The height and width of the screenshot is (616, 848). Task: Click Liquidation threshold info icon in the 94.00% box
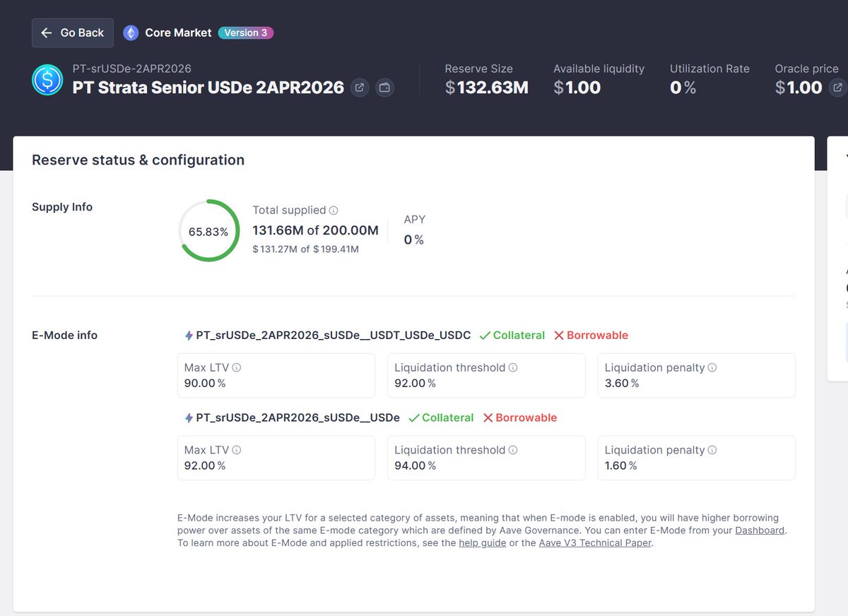pos(513,450)
